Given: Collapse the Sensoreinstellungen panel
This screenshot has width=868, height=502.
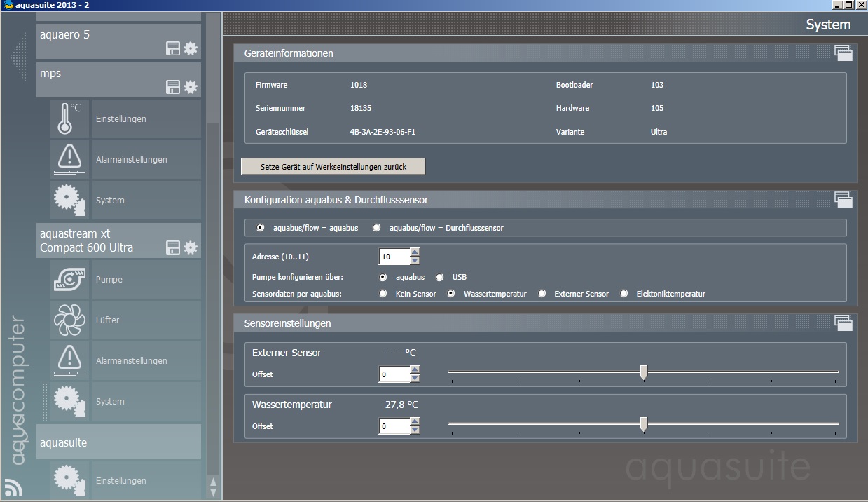Looking at the screenshot, I should pyautogui.click(x=843, y=323).
